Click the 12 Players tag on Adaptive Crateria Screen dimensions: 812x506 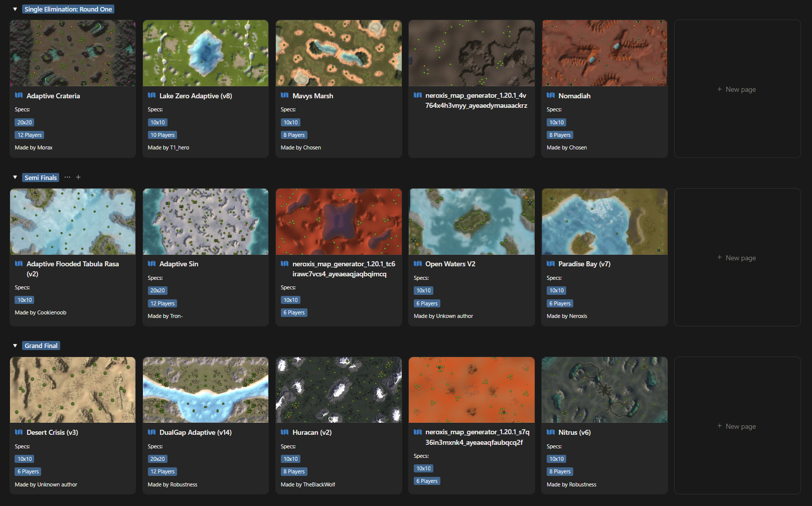30,135
